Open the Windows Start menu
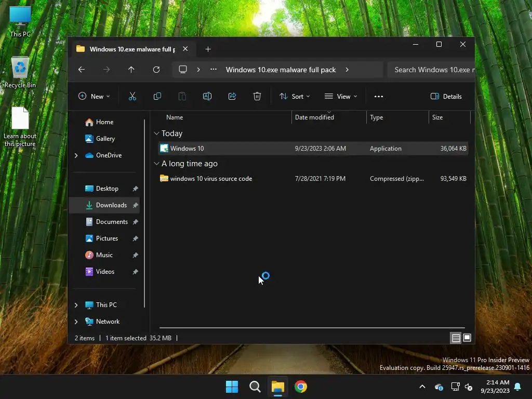The width and height of the screenshot is (532, 399). [232, 387]
